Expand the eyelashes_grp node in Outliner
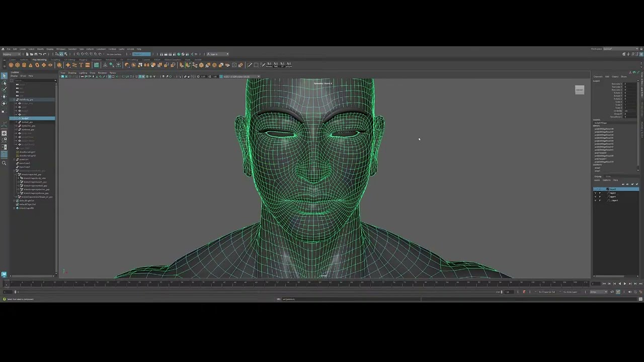This screenshot has width=644, height=362. point(17,126)
